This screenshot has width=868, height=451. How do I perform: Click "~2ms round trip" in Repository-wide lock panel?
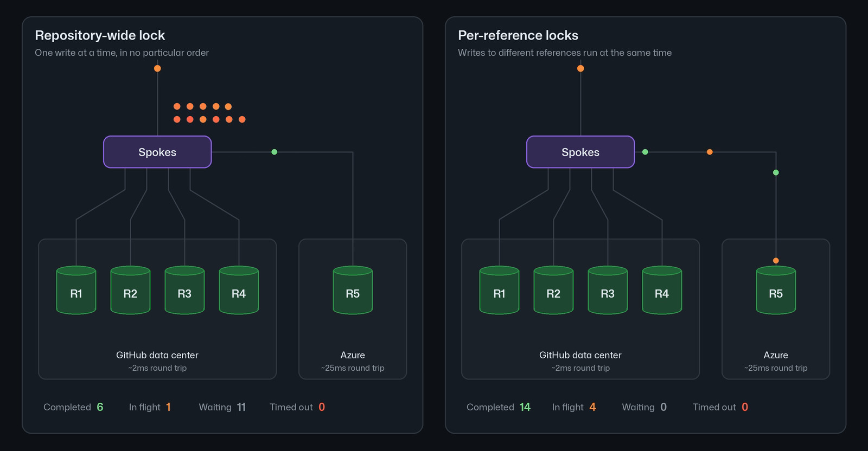pyautogui.click(x=157, y=368)
